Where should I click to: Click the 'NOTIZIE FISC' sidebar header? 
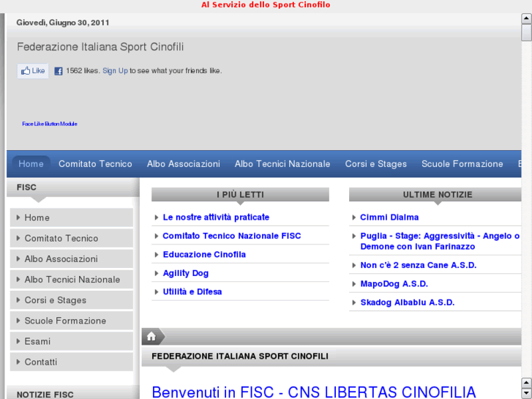[45, 395]
